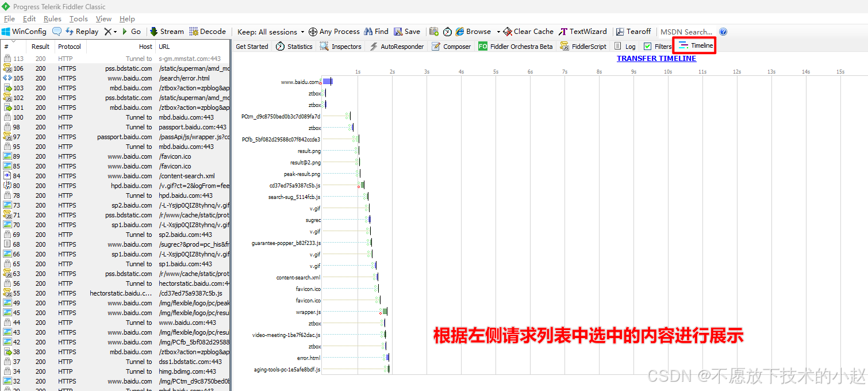Click the blue help question icon
This screenshot has height=391, width=868.
coord(723,32)
